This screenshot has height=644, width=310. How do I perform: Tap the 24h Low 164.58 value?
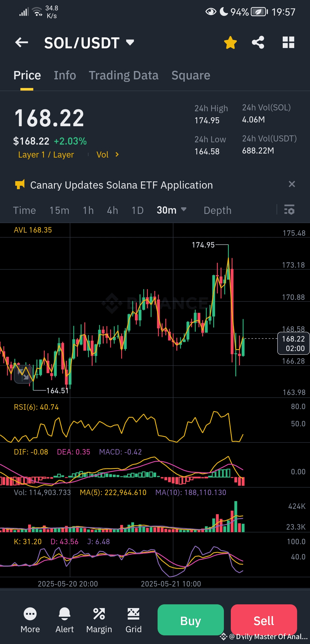point(207,152)
